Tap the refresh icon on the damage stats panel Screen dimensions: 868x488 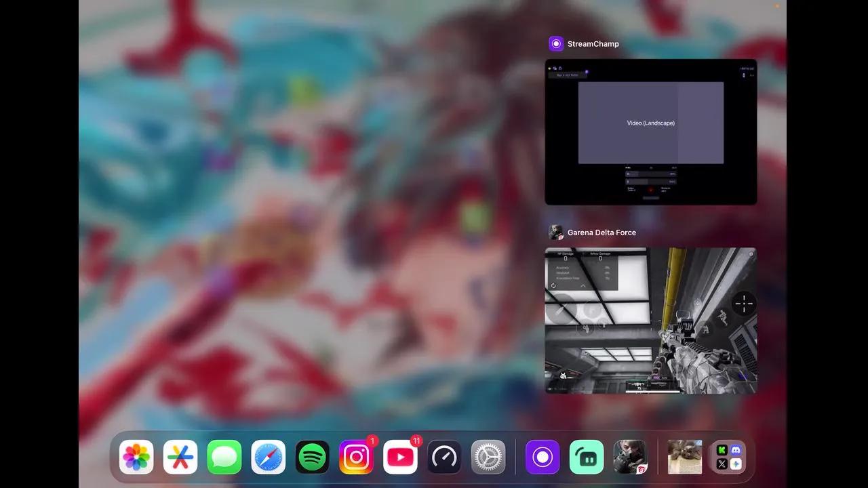click(553, 286)
